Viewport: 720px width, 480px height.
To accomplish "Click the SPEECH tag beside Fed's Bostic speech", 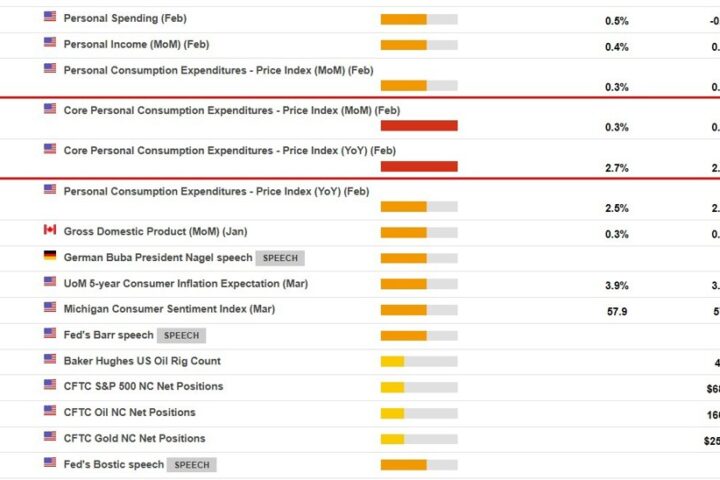I will [191, 465].
